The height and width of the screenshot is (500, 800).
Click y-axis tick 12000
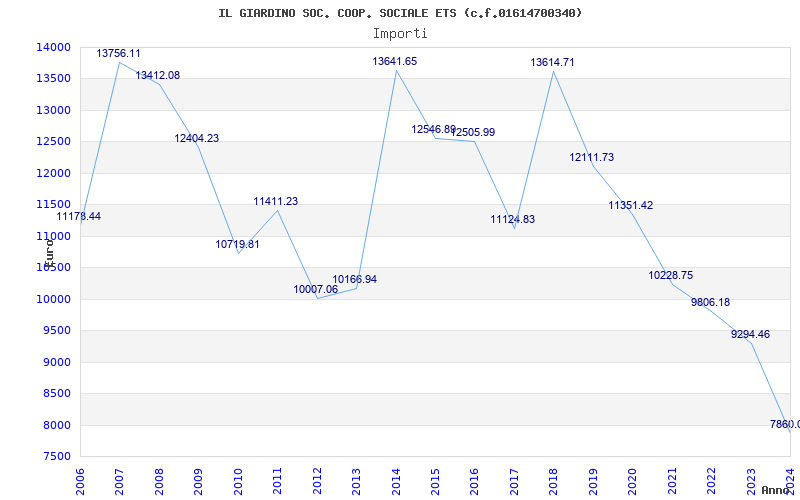pos(54,173)
